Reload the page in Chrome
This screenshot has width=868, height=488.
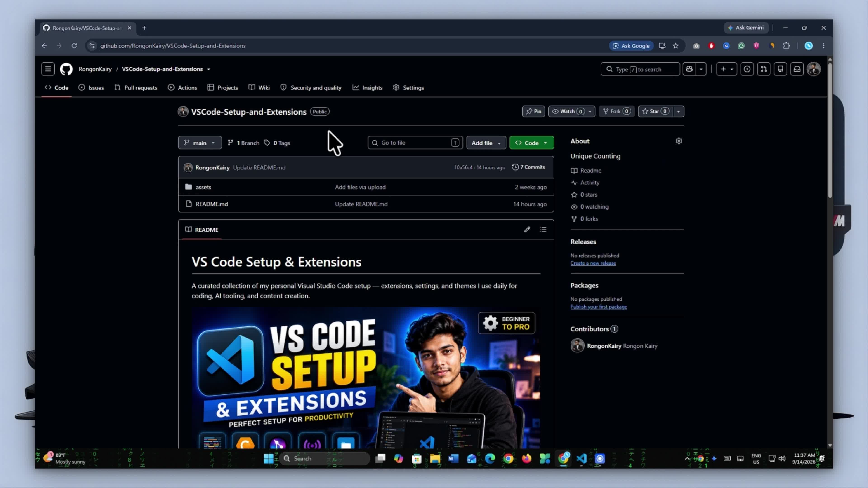point(74,46)
